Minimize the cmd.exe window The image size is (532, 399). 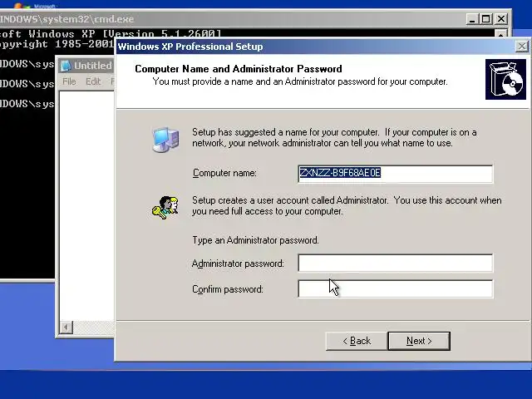coord(472,19)
